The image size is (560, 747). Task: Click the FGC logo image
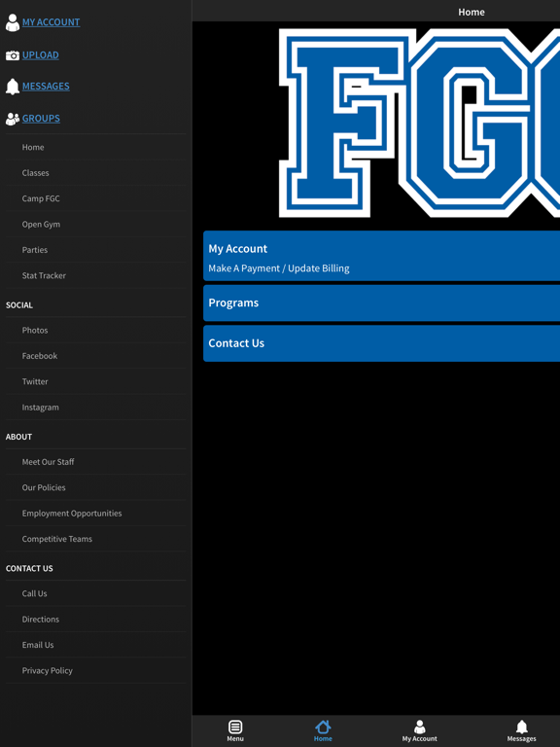click(x=419, y=123)
